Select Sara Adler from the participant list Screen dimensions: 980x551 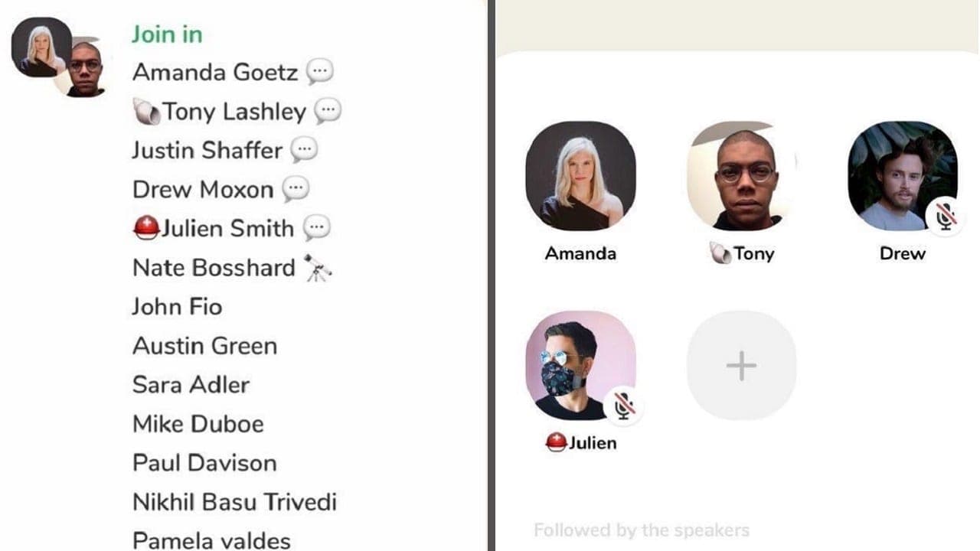click(191, 385)
